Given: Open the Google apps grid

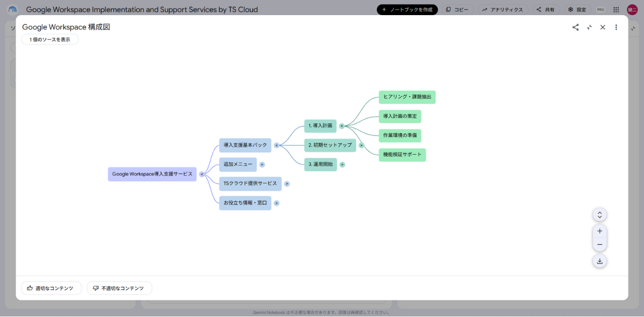Looking at the screenshot, I should pos(616,10).
